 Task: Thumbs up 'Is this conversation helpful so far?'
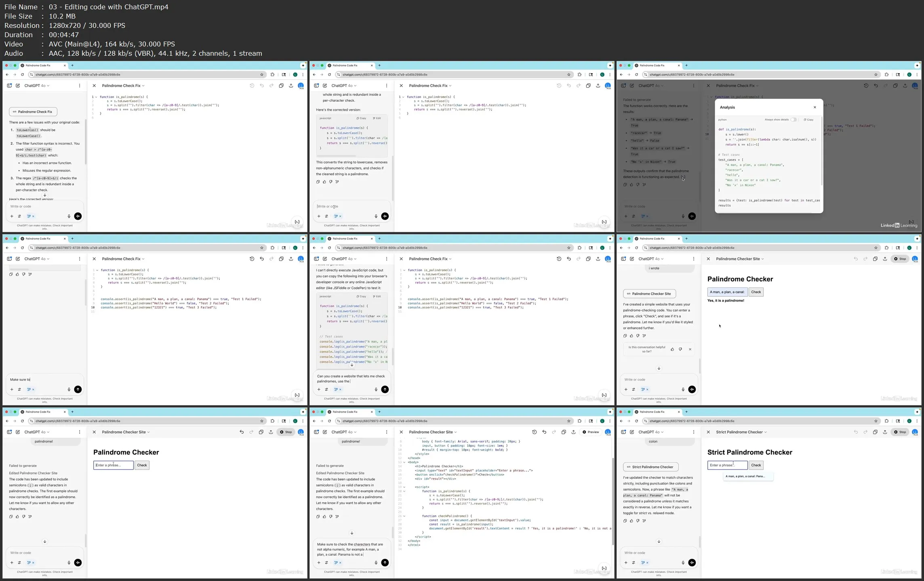click(672, 349)
